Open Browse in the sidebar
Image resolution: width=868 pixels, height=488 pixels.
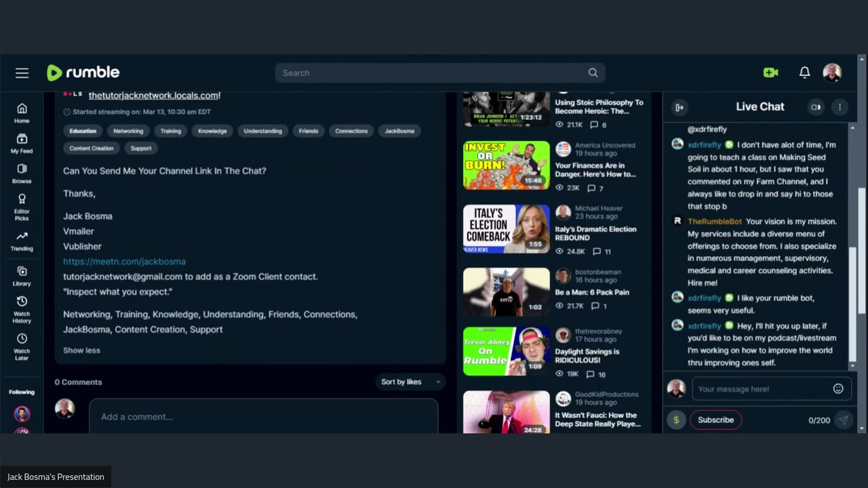point(22,174)
